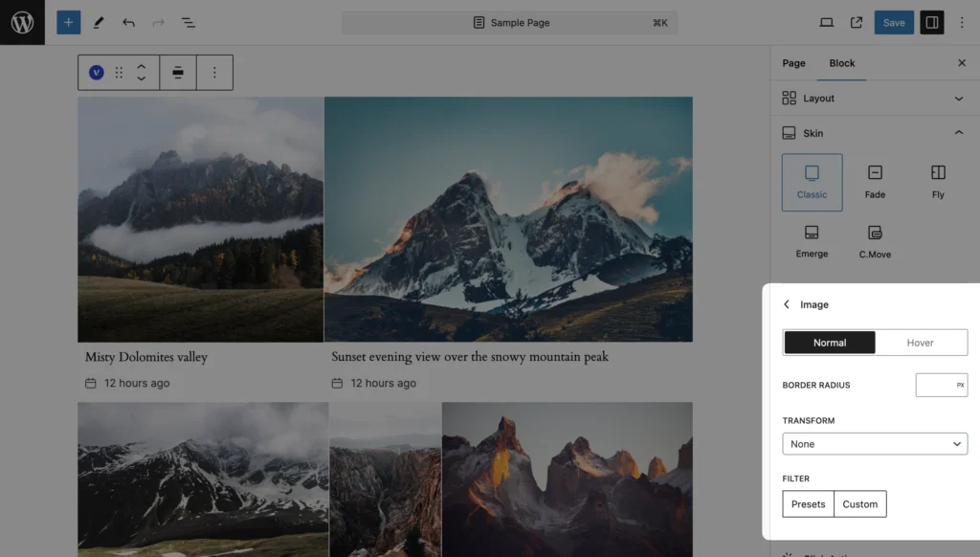Viewport: 980px width, 557px height.
Task: Open the desktop preview view icon
Action: click(x=827, y=22)
